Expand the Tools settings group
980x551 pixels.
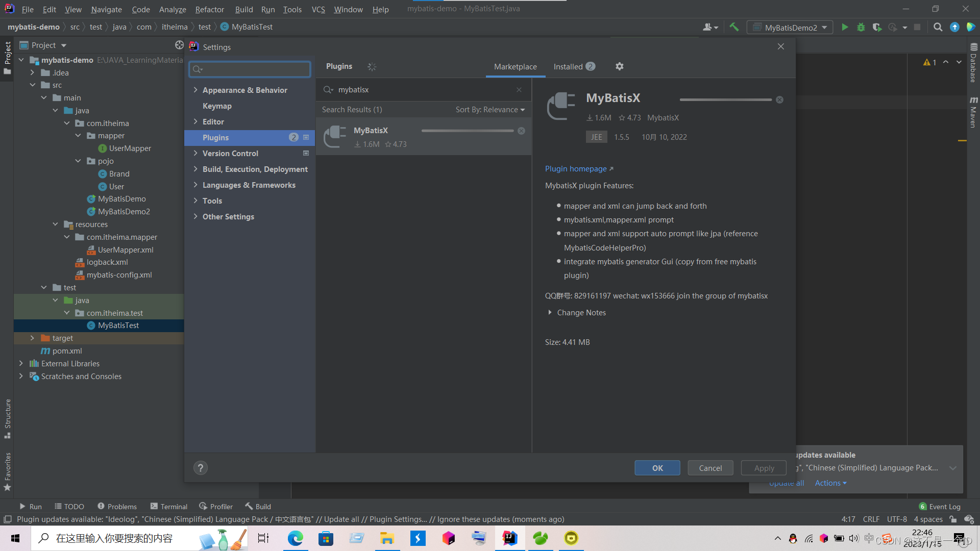pyautogui.click(x=195, y=201)
